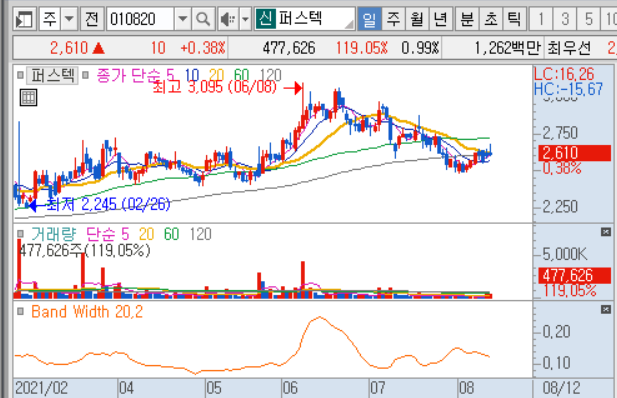
Task: Click the 5 moving average legend value
Action: point(170,75)
